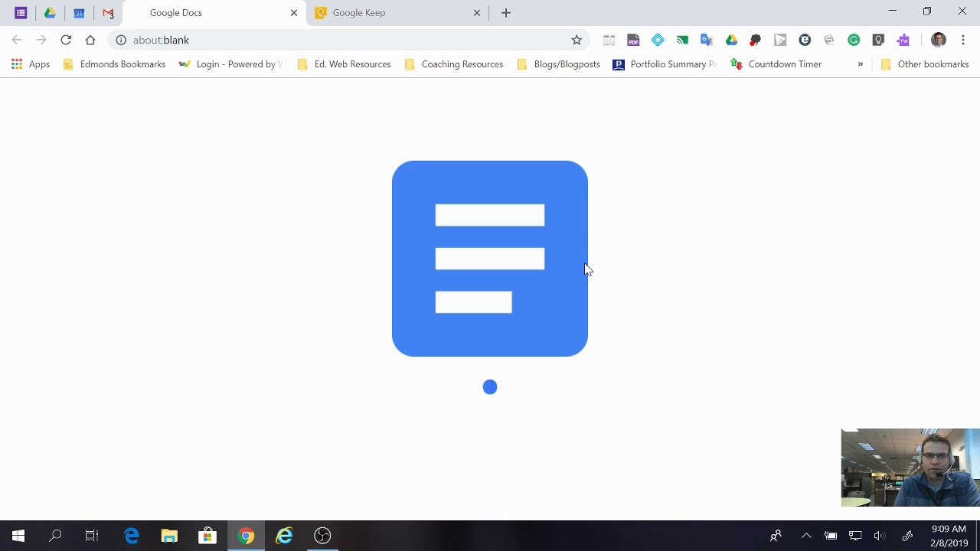Open File Explorer from the taskbar
The image size is (980, 551).
click(169, 536)
